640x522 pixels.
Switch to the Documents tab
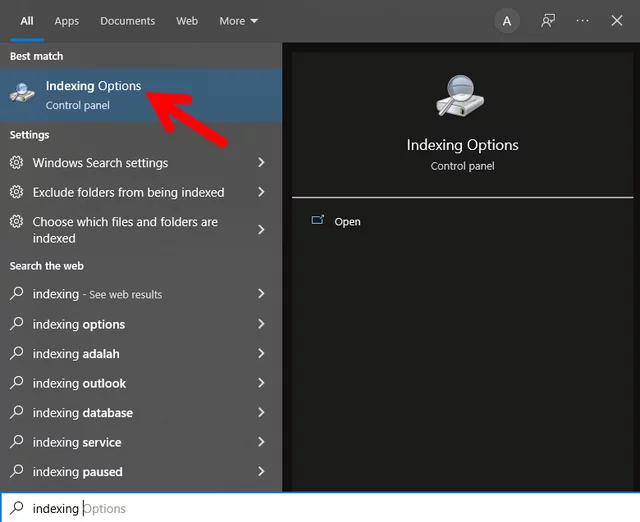[127, 21]
